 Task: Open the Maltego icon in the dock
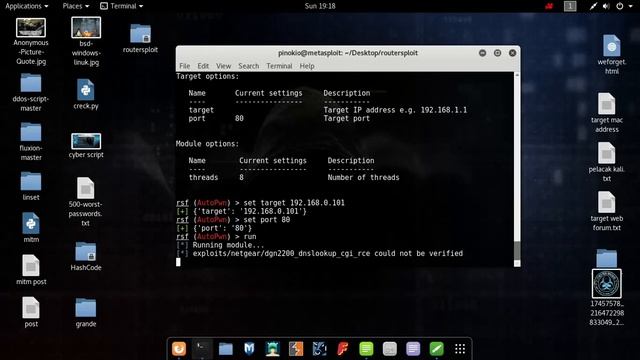[x=320, y=349]
